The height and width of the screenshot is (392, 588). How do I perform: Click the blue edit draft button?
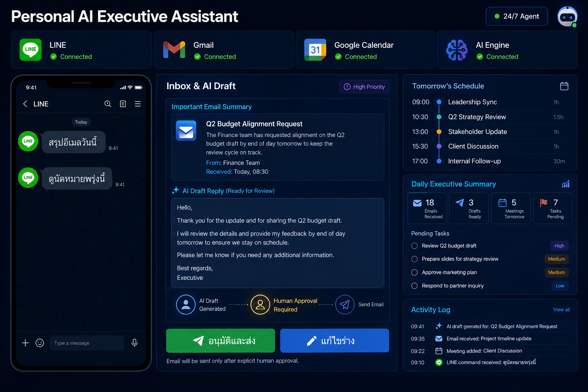(335, 340)
